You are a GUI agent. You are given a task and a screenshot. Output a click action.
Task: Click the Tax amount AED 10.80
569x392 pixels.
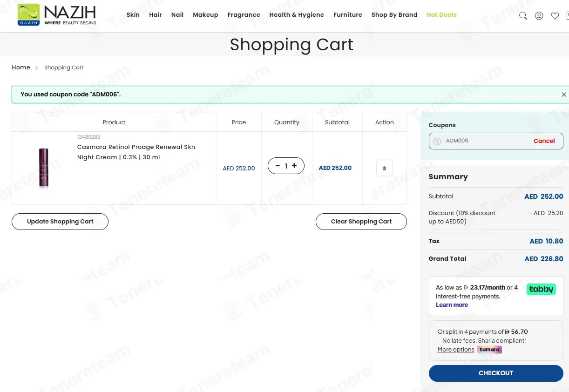pyautogui.click(x=547, y=241)
